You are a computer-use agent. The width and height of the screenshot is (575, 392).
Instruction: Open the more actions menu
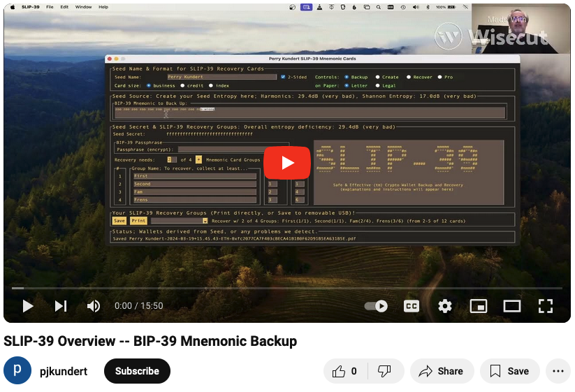click(x=558, y=371)
